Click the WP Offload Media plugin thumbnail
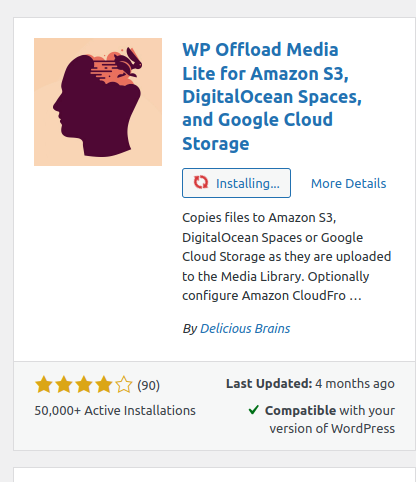This screenshot has height=482, width=416. click(98, 102)
